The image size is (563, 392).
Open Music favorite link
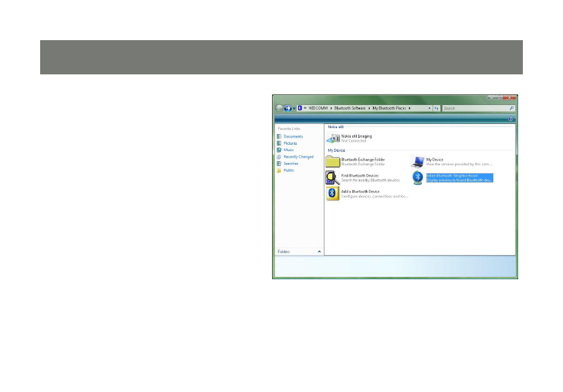[x=289, y=150]
